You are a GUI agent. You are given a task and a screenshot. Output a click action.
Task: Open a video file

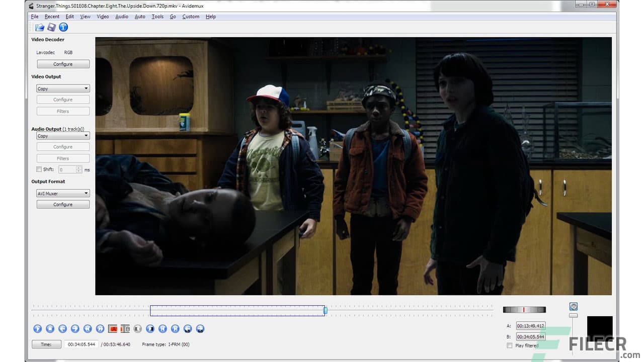[x=39, y=27]
